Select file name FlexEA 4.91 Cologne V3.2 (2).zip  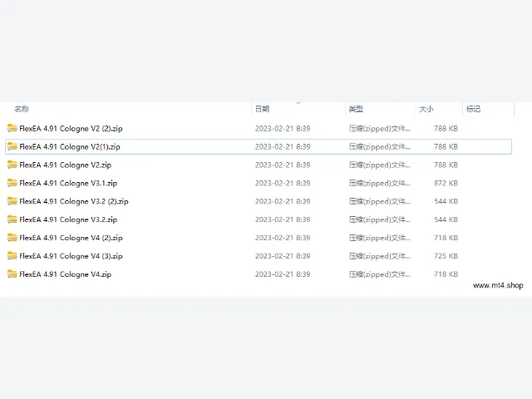pos(74,201)
